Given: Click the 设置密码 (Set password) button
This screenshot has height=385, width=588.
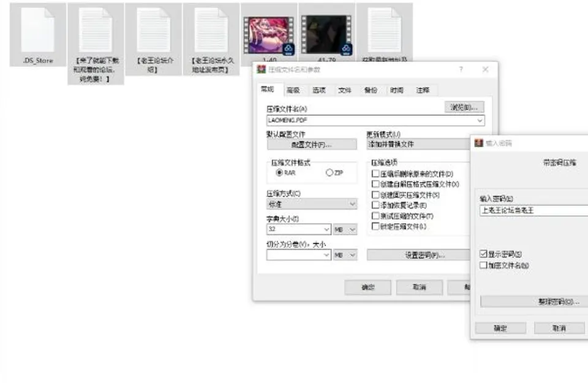Looking at the screenshot, I should [x=418, y=255].
